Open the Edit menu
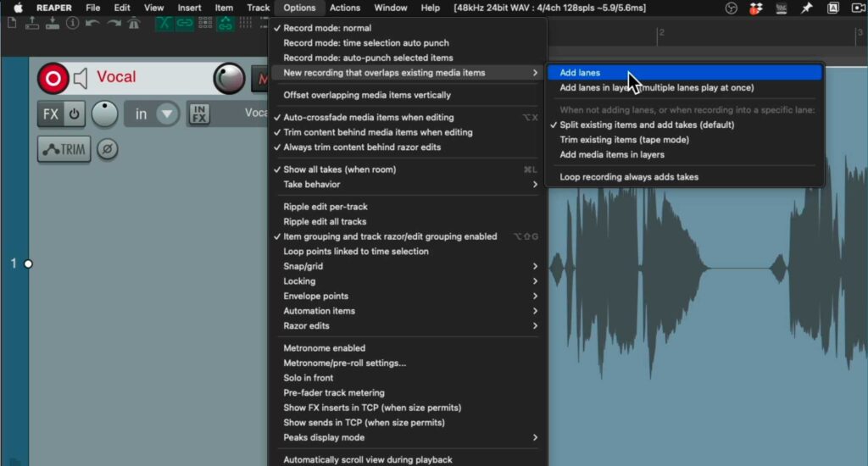868x466 pixels. (122, 8)
